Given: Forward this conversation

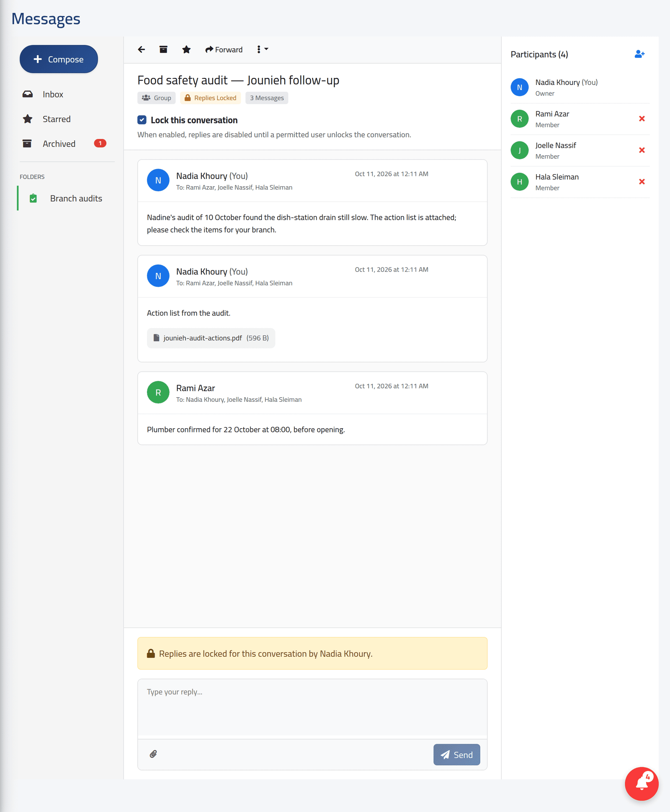Looking at the screenshot, I should pyautogui.click(x=224, y=49).
